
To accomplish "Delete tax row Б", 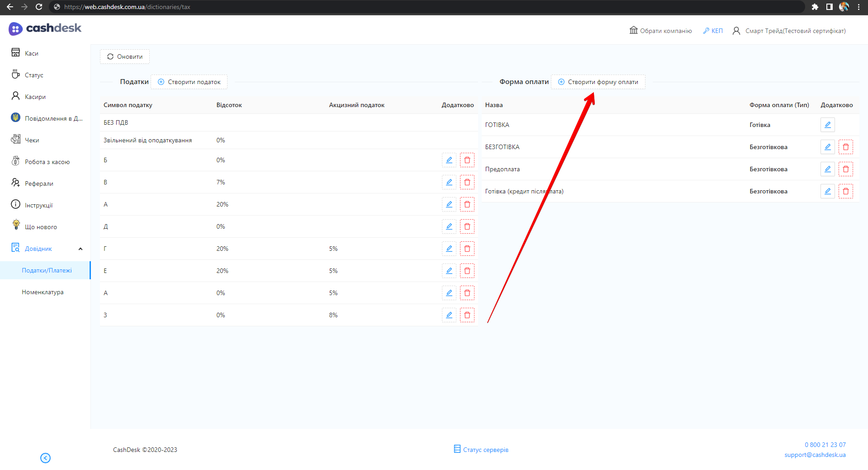I will [x=467, y=160].
